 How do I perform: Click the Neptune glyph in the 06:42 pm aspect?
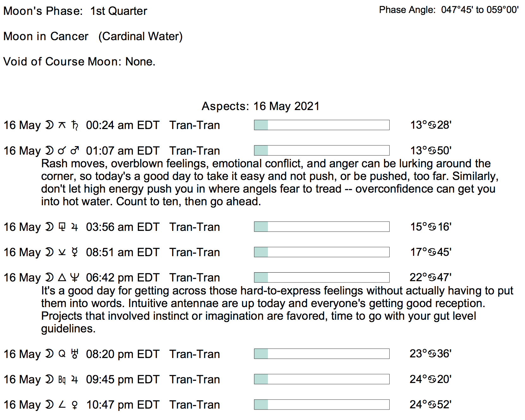pos(75,278)
